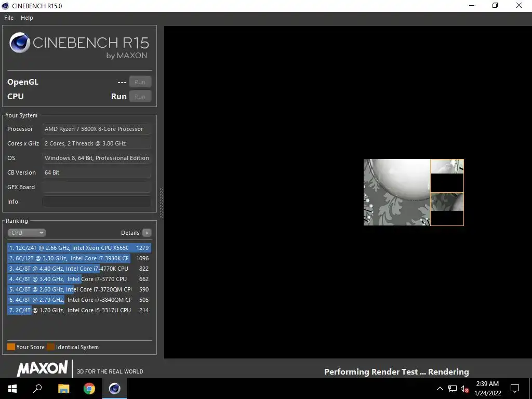Minimize the Cinebench window
The height and width of the screenshot is (399, 532).
[472, 5]
